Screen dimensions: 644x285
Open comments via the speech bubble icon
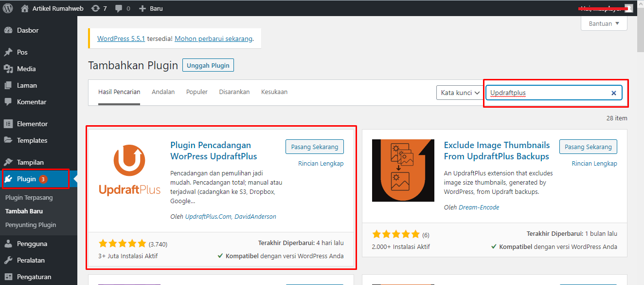118,8
